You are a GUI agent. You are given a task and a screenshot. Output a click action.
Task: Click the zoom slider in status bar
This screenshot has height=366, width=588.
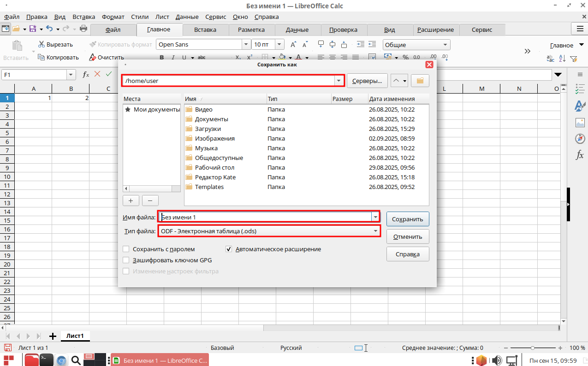coord(533,348)
